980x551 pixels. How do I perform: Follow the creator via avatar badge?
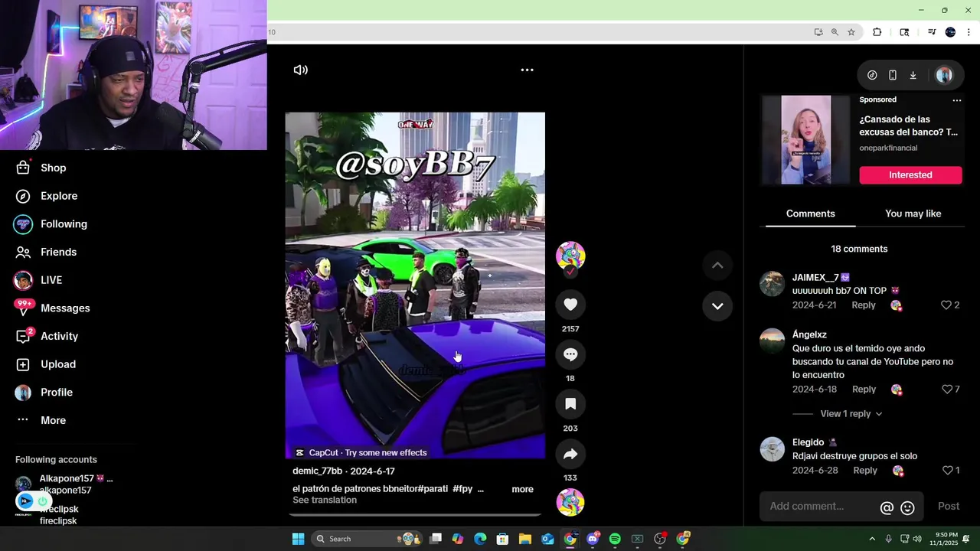[570, 272]
